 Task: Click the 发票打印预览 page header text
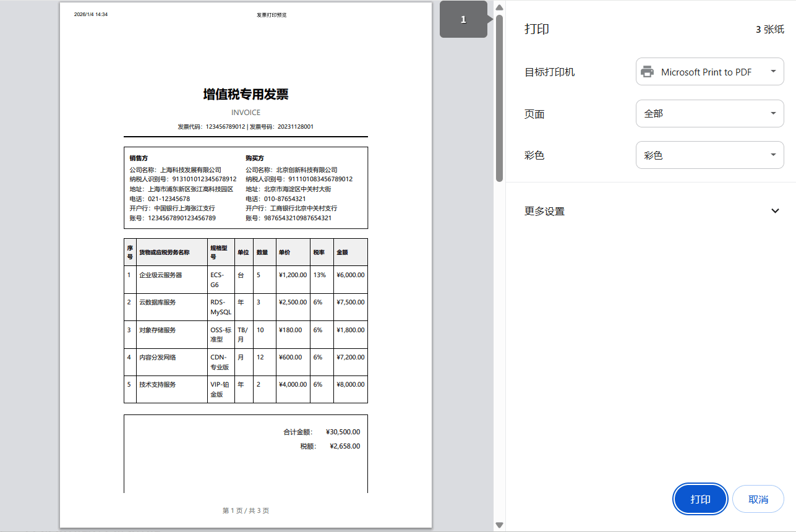[272, 15]
